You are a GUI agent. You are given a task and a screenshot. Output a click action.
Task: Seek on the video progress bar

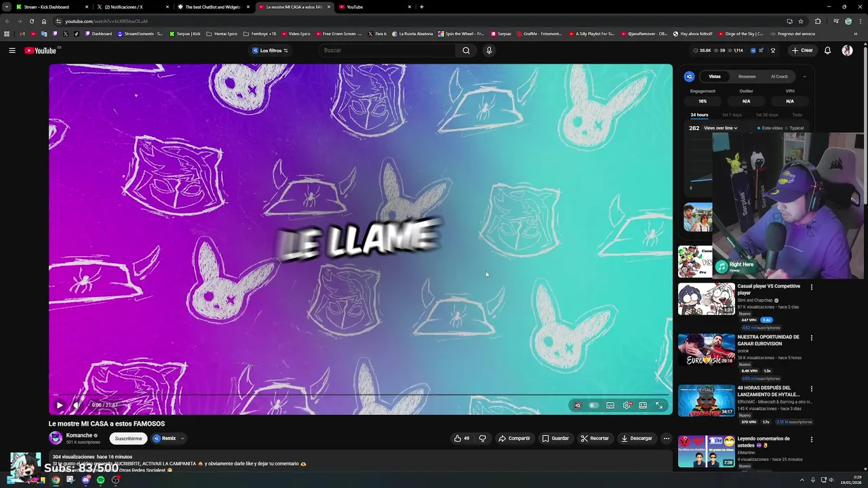[x=360, y=395]
